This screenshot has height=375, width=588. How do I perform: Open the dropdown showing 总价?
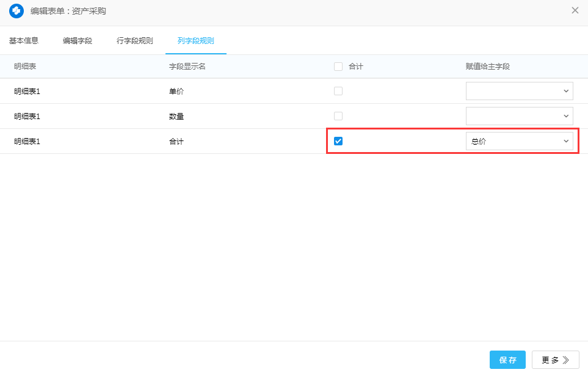tap(519, 141)
